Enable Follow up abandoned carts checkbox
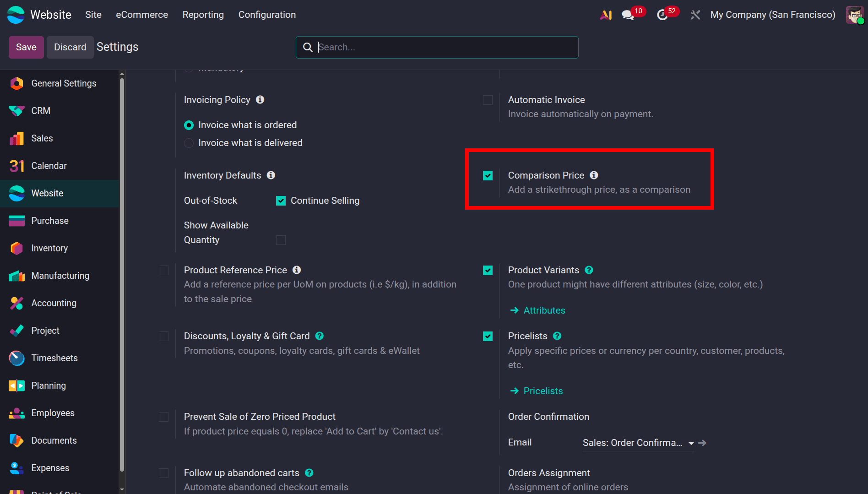Screen dimensions: 868x494 [x=164, y=473]
